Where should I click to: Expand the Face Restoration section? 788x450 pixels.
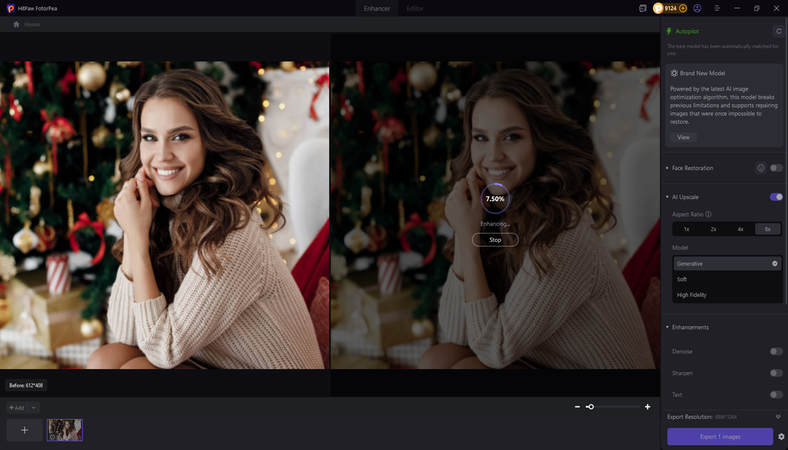(667, 168)
